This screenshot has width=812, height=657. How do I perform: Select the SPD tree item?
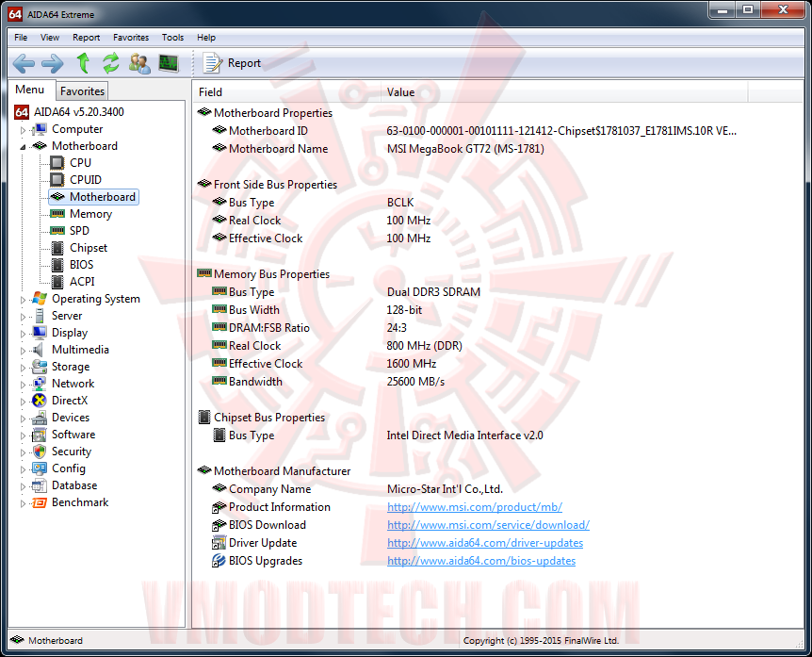click(79, 231)
